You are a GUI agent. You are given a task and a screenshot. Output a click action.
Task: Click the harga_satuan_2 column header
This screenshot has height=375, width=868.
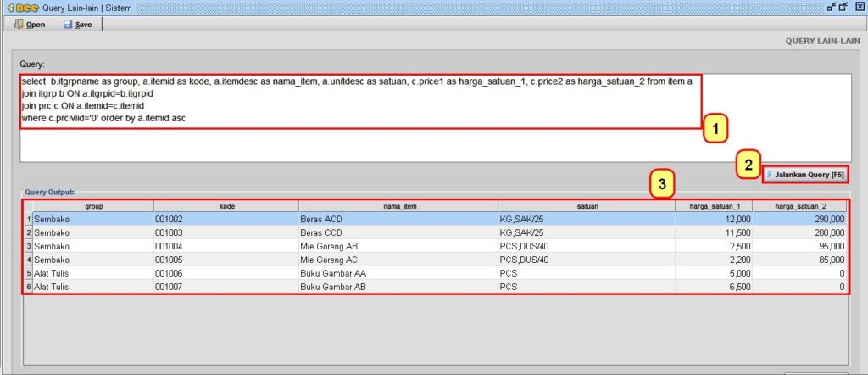799,206
